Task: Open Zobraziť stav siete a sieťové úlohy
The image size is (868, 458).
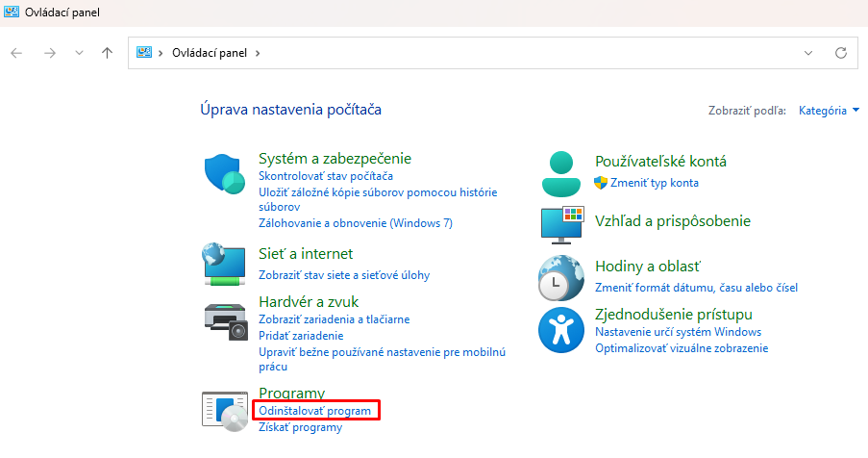Action: point(344,275)
